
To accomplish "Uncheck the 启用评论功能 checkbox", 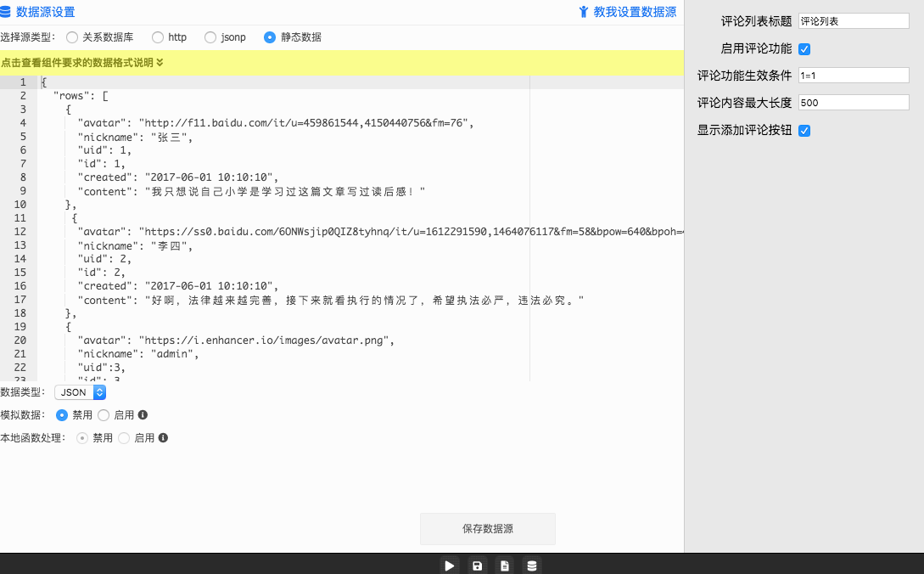I will [x=804, y=49].
